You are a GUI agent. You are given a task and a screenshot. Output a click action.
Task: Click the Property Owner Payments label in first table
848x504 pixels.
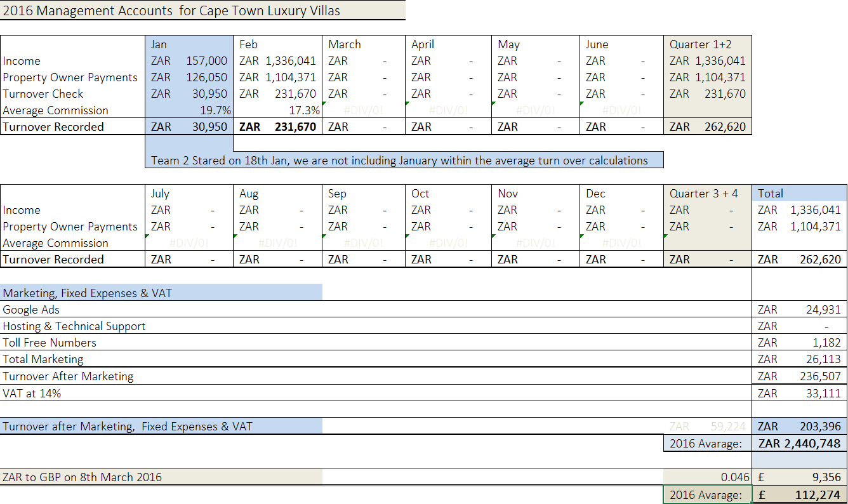(70, 77)
